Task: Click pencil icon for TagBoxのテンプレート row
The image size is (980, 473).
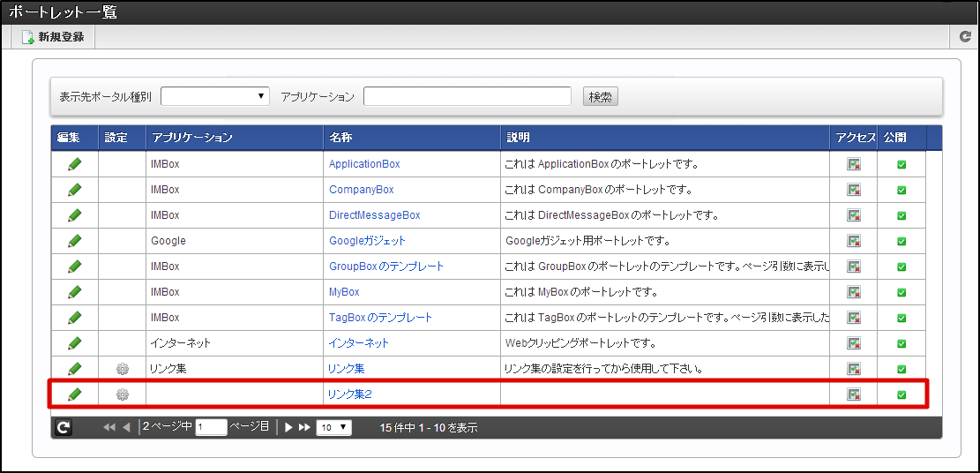Action: (74, 318)
